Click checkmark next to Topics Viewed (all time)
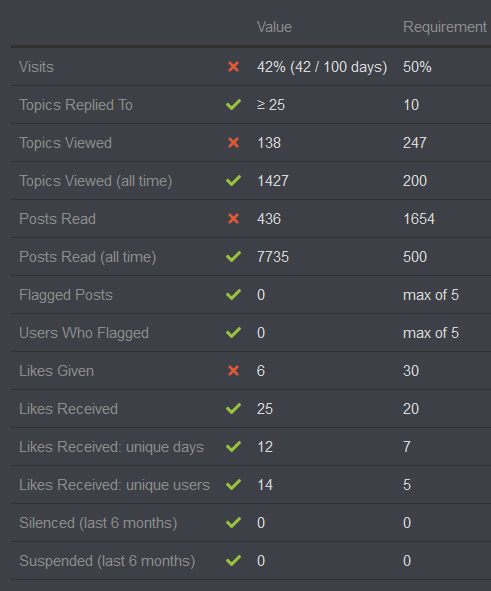This screenshot has width=491, height=591. [233, 181]
